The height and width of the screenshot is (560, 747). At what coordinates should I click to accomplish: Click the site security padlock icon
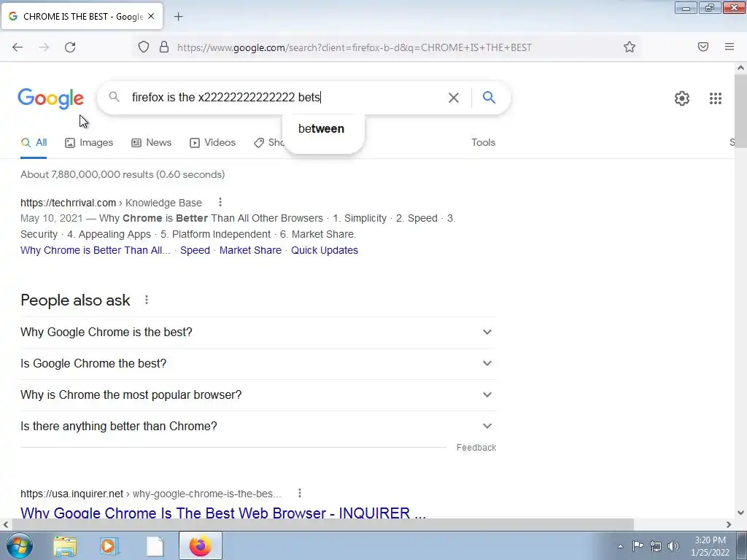164,47
